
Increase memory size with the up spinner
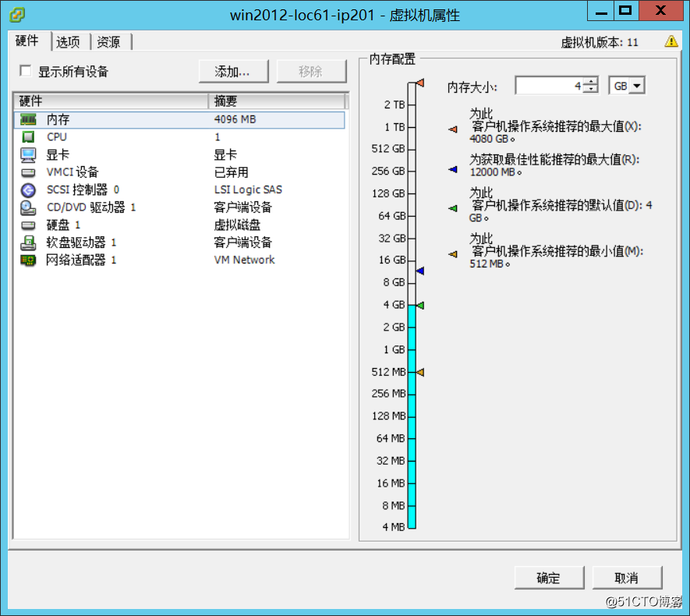[x=591, y=81]
